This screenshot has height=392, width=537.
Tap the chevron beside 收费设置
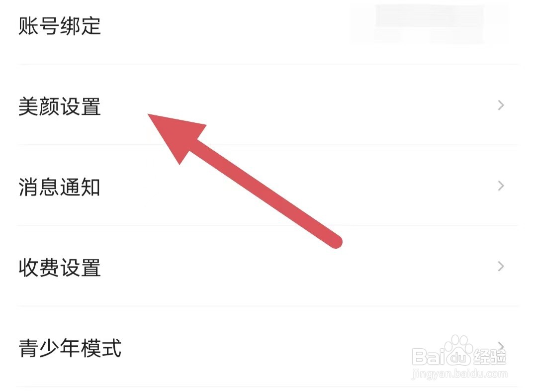pos(501,266)
